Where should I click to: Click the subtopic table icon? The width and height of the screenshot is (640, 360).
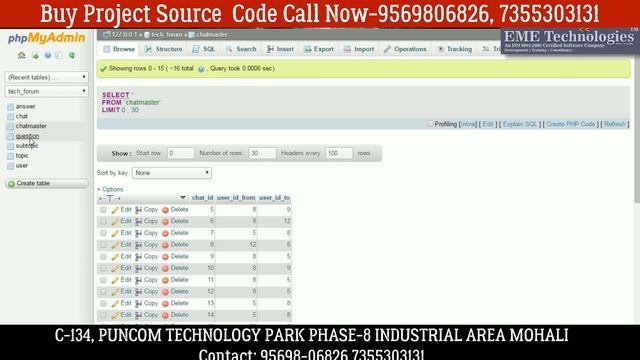[11, 146]
